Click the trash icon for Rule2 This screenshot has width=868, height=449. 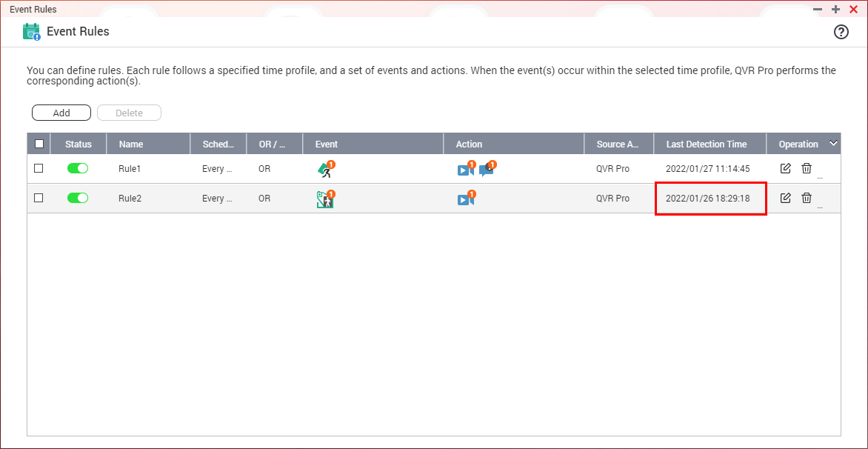pyautogui.click(x=807, y=198)
